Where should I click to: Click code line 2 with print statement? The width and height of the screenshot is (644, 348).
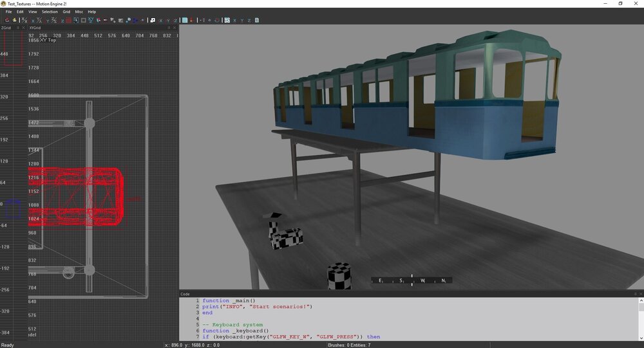pos(256,306)
